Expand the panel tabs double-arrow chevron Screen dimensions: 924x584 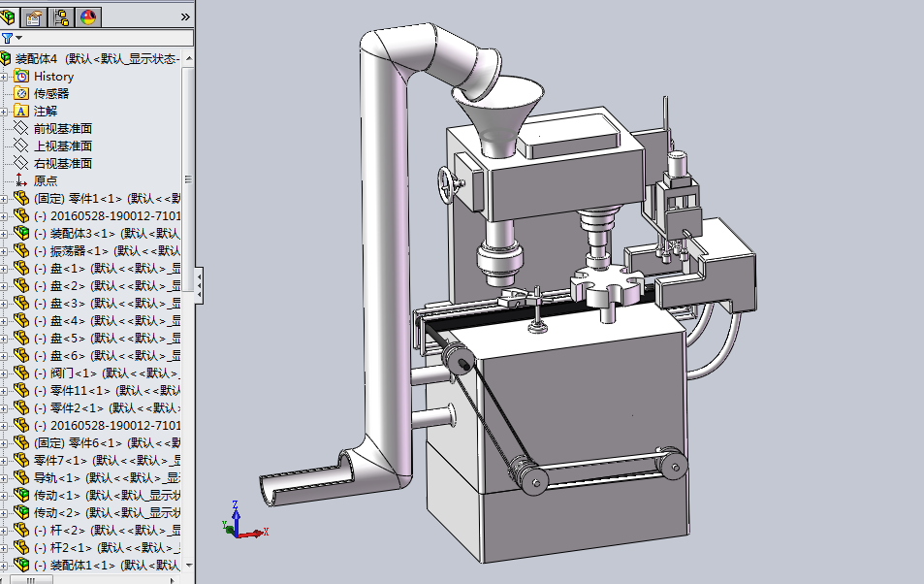[x=185, y=16]
